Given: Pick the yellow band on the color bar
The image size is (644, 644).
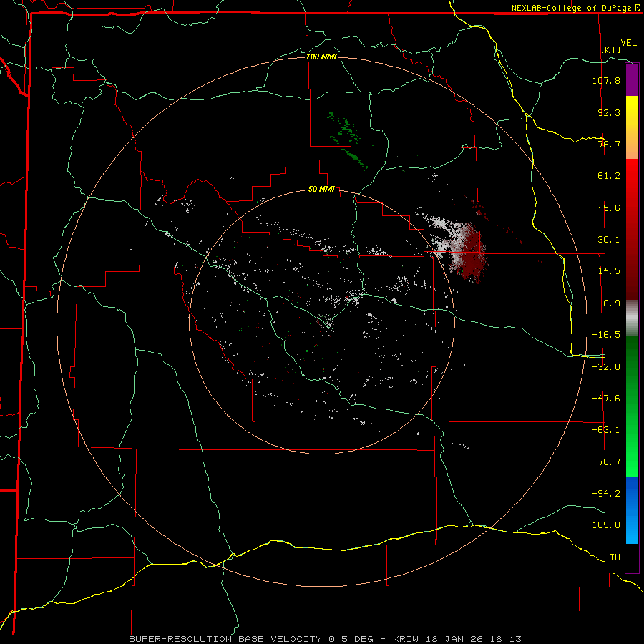Looking at the screenshot, I should [632, 113].
